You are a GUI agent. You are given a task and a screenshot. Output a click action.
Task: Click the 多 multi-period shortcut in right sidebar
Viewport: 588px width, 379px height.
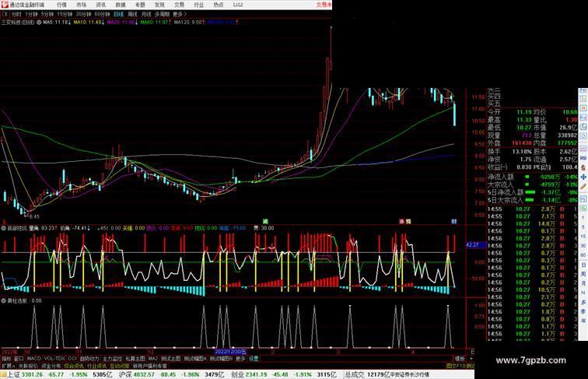click(583, 302)
